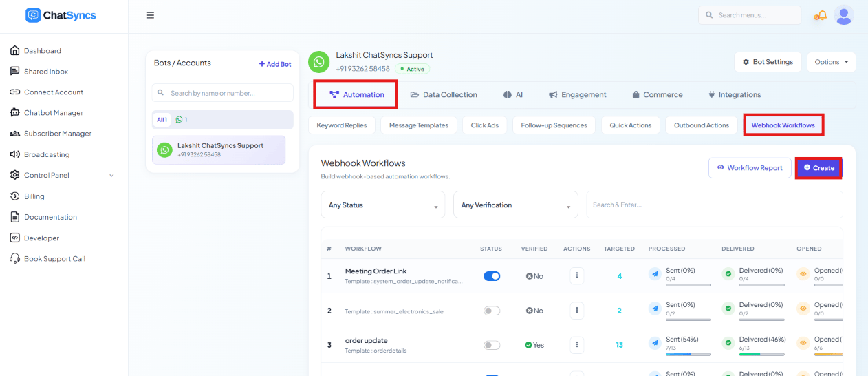
Task: Open Shared Inbox in sidebar
Action: pos(46,71)
